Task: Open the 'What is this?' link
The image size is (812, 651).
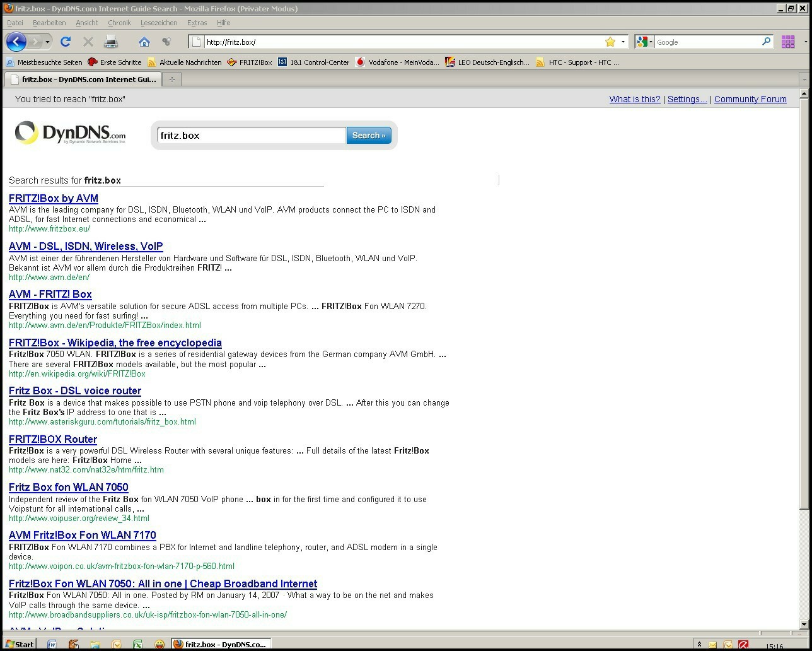Action: point(635,99)
